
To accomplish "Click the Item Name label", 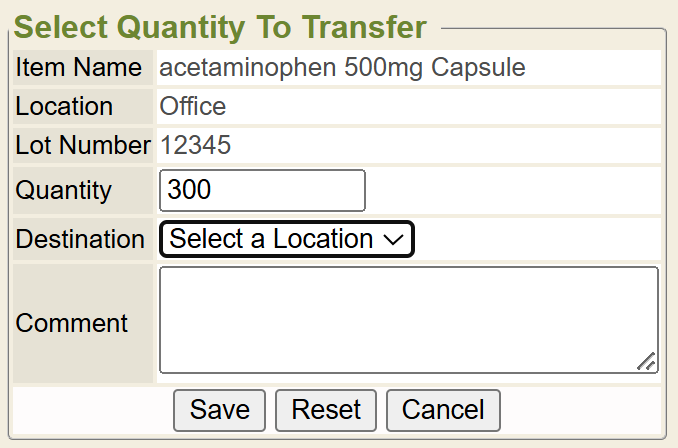I will coord(79,68).
